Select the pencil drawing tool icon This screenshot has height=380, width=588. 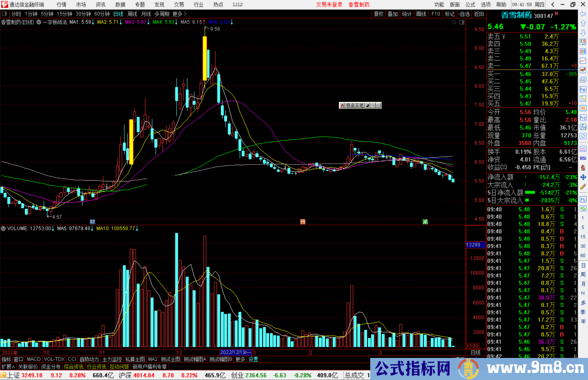[x=583, y=187]
